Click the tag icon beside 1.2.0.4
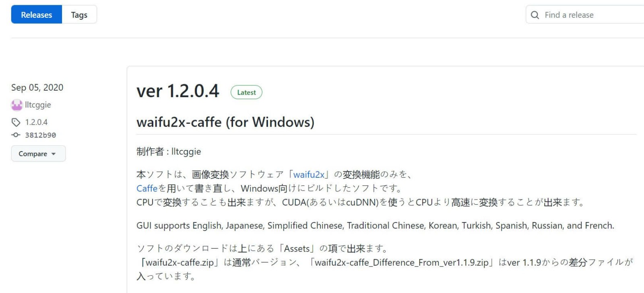Image resolution: width=644 pixels, height=293 pixels. click(x=15, y=122)
